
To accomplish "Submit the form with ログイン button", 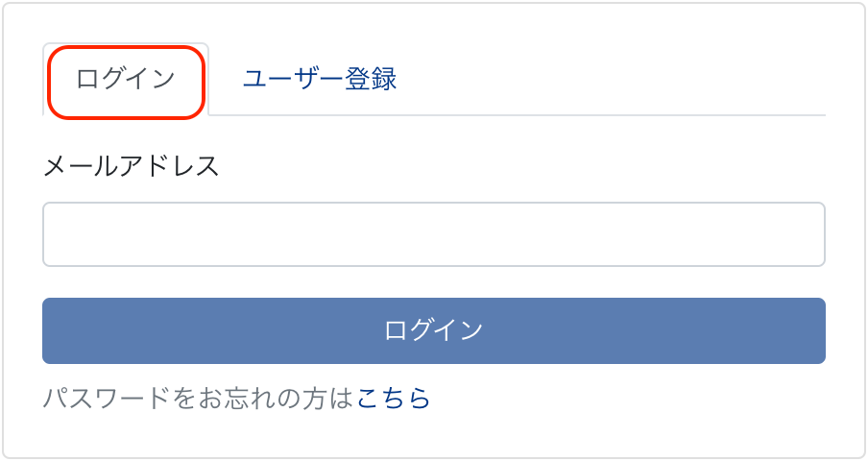I will point(434,330).
